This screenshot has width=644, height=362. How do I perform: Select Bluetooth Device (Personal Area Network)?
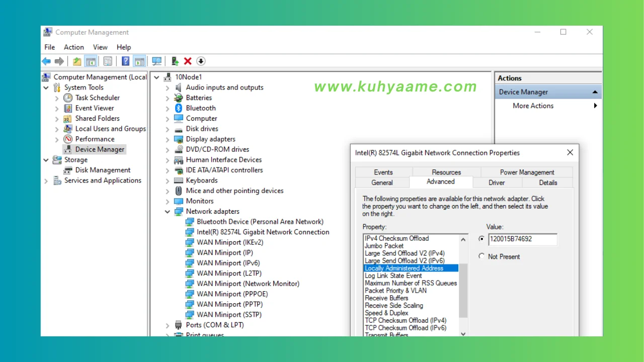tap(260, 222)
